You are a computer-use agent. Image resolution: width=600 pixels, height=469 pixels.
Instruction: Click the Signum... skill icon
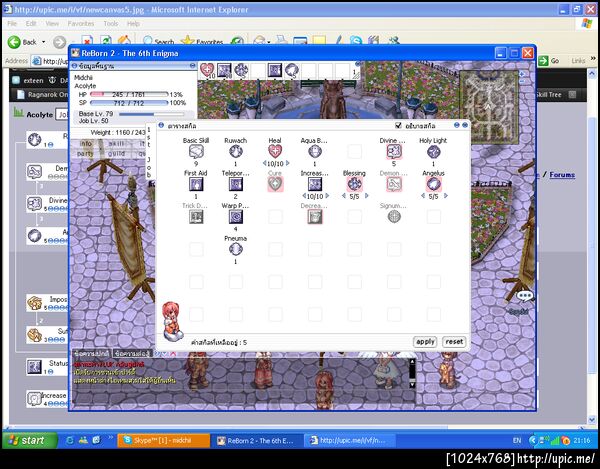tap(394, 217)
